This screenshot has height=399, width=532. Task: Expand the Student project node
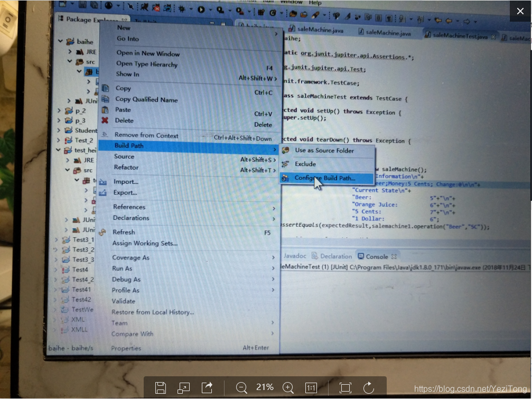(x=58, y=130)
